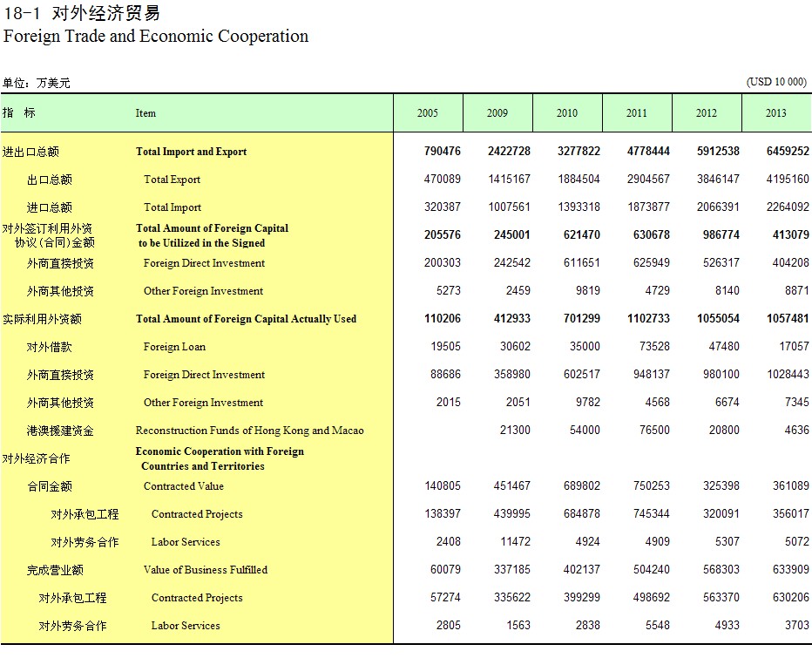Click the 'Foreign Loan' row label

pyautogui.click(x=174, y=347)
